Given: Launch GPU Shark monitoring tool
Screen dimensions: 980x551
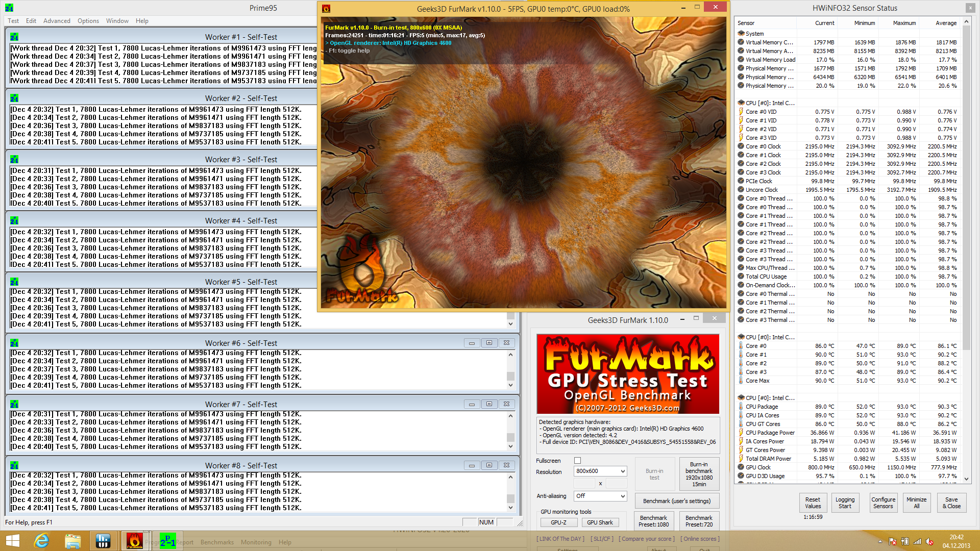Looking at the screenshot, I should point(600,522).
